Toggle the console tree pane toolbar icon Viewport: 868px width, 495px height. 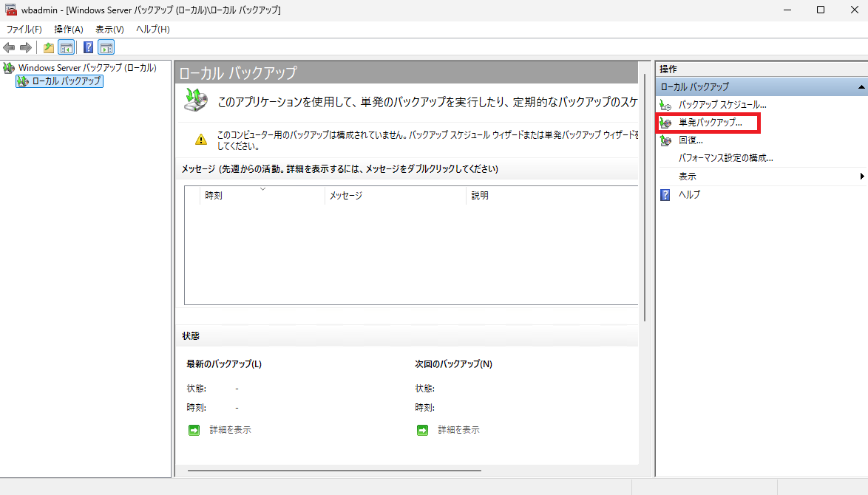[67, 47]
